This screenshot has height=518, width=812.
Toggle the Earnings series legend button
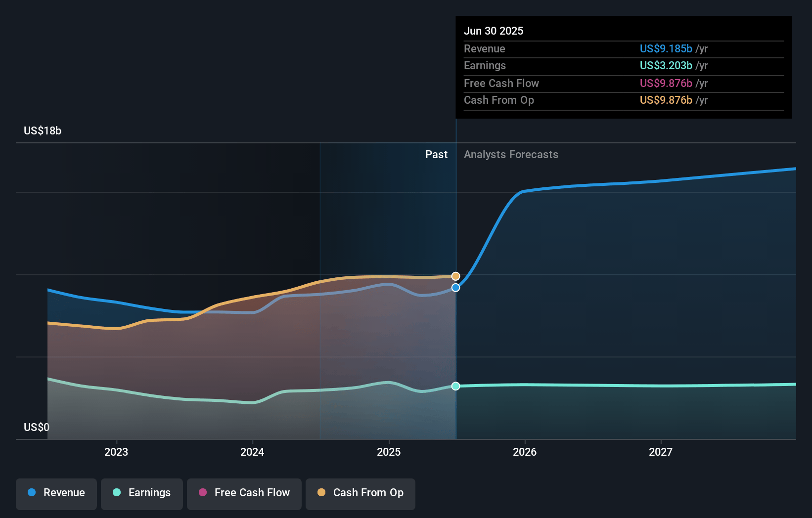point(142,494)
